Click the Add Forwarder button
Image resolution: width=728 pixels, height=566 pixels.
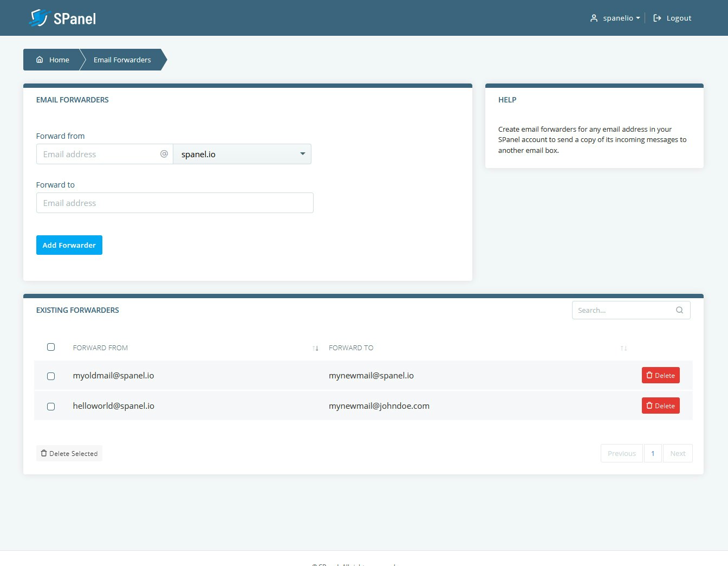point(69,245)
